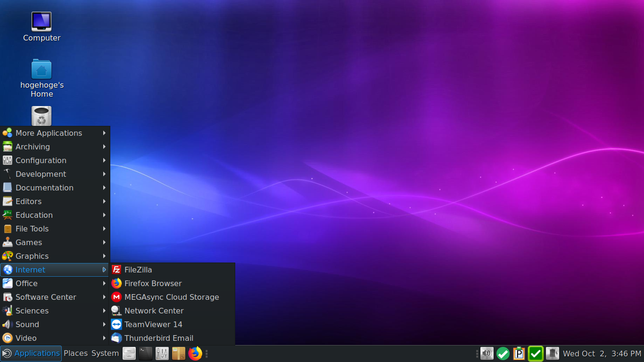The width and height of the screenshot is (644, 362).
Task: Click the volume speaker tray icon
Action: click(x=487, y=354)
